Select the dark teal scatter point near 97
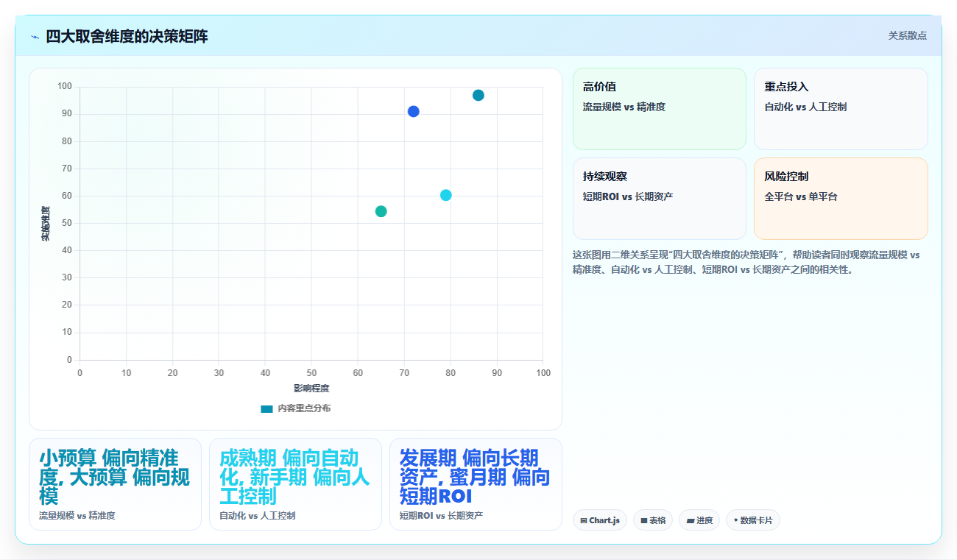This screenshot has width=957, height=560. click(x=478, y=96)
